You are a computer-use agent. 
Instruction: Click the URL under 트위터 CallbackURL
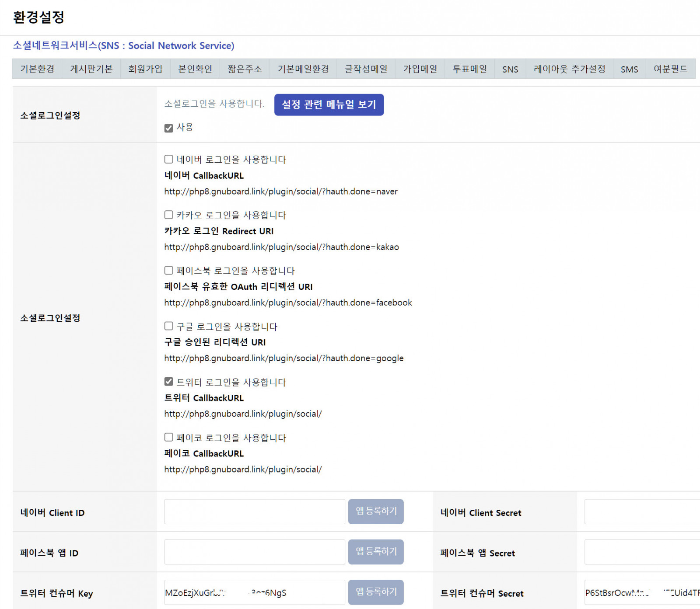pos(243,414)
